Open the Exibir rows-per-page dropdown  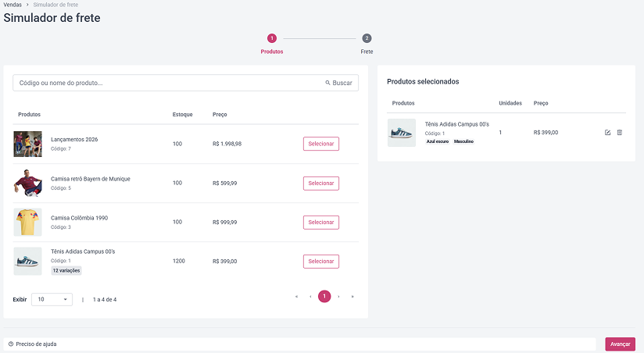(x=52, y=299)
